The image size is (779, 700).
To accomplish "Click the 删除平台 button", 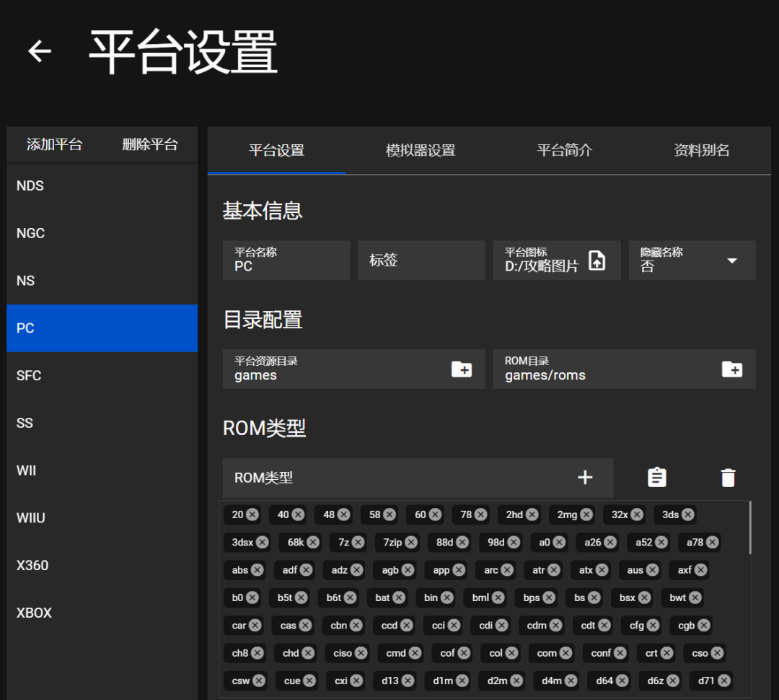I will [150, 144].
